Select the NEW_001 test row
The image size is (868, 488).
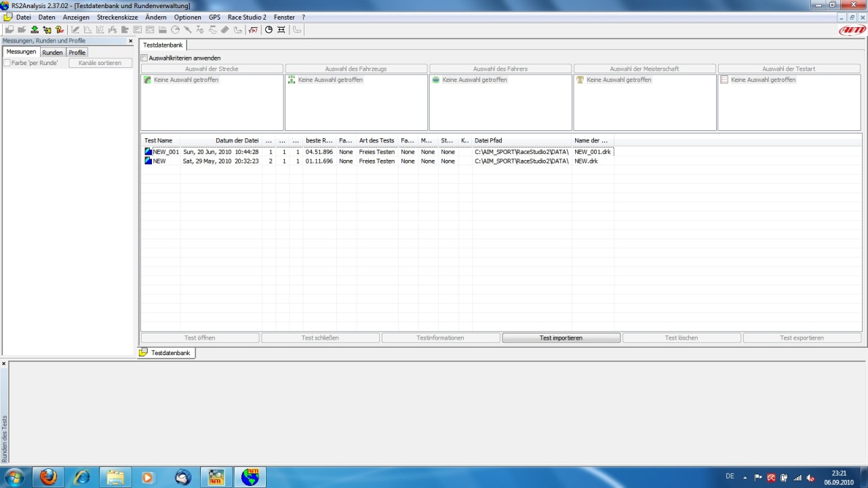(378, 152)
